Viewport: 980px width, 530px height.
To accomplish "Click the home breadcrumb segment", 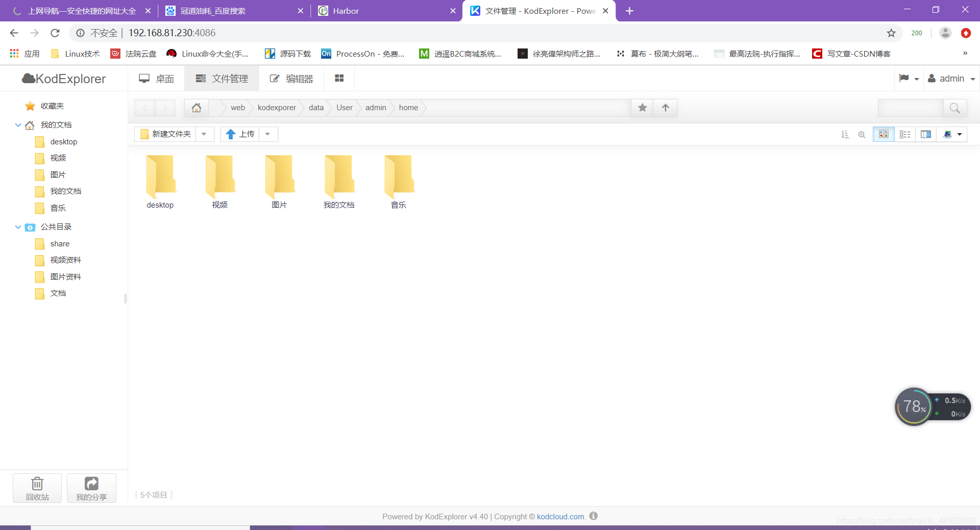I will click(x=408, y=108).
